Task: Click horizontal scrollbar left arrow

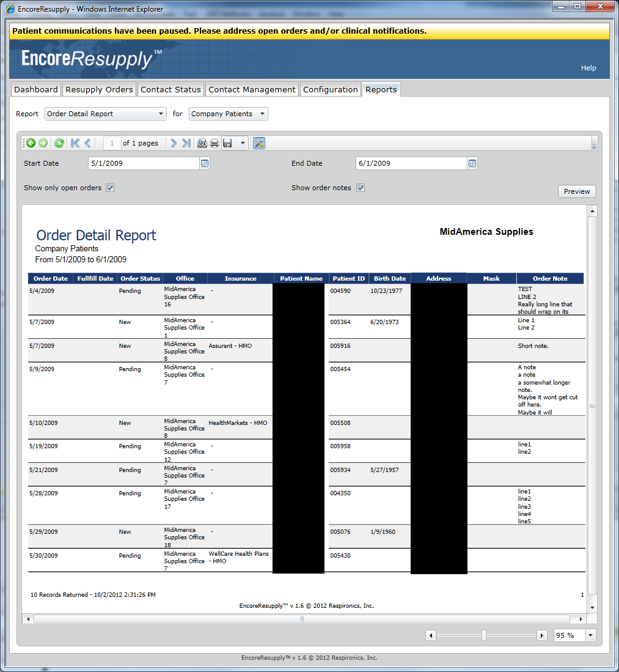Action: (28, 619)
